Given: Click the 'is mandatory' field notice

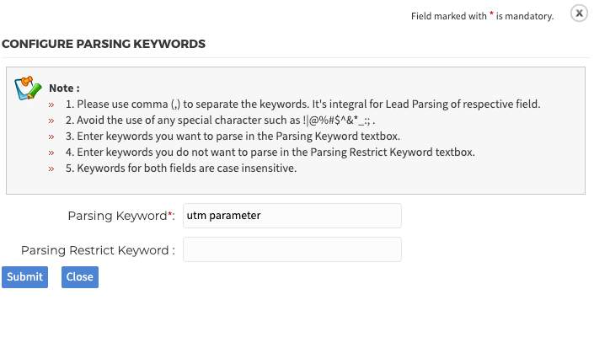Looking at the screenshot, I should [482, 16].
